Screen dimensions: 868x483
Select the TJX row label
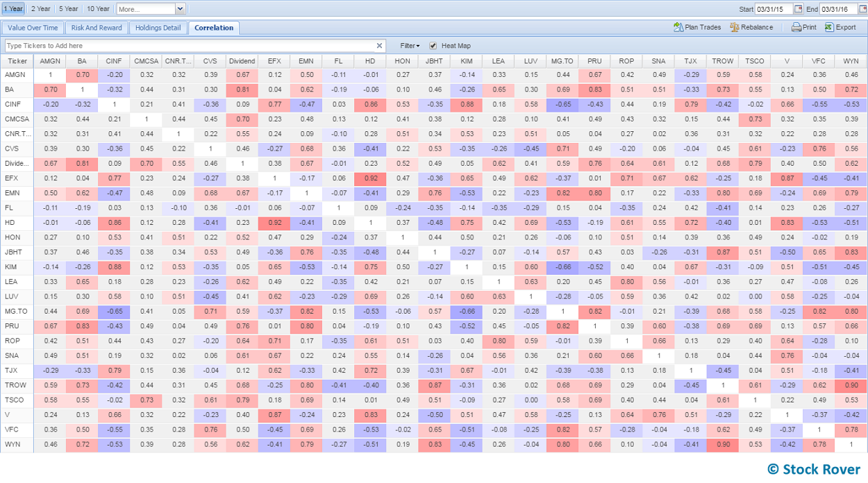click(x=17, y=370)
